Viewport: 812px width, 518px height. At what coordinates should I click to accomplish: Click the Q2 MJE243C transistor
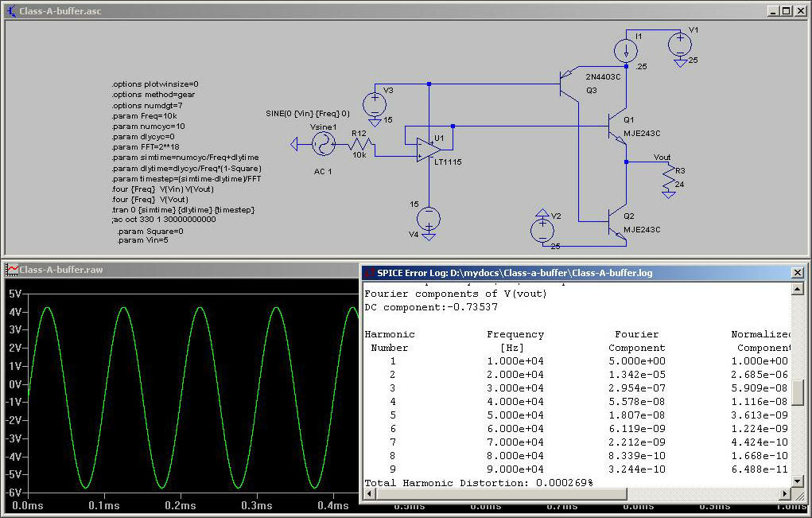point(618,224)
